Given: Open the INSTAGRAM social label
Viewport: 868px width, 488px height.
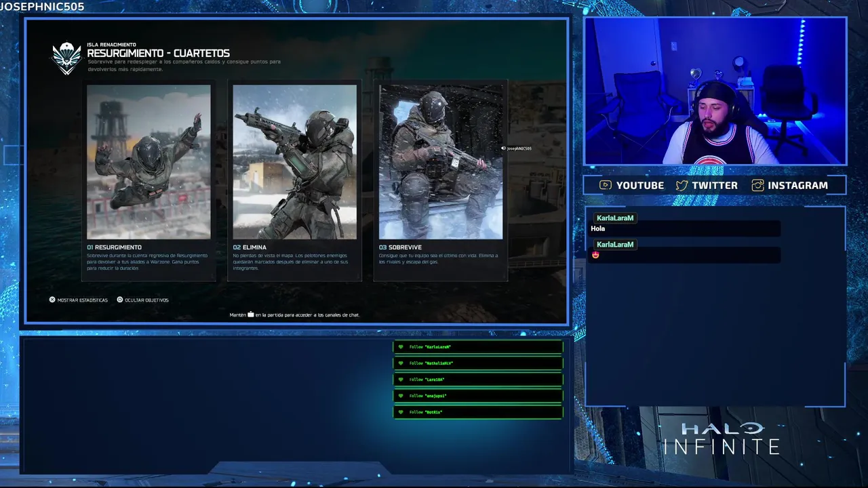Looking at the screenshot, I should [x=797, y=185].
